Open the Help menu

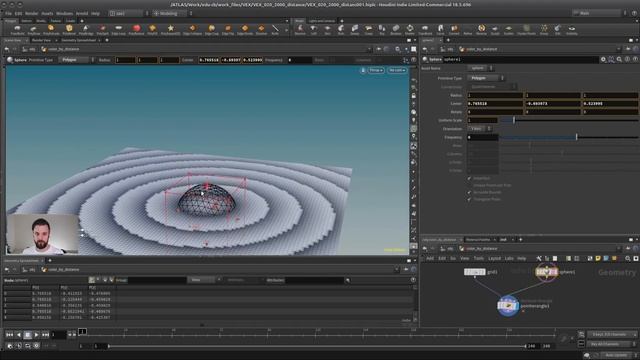point(95,13)
